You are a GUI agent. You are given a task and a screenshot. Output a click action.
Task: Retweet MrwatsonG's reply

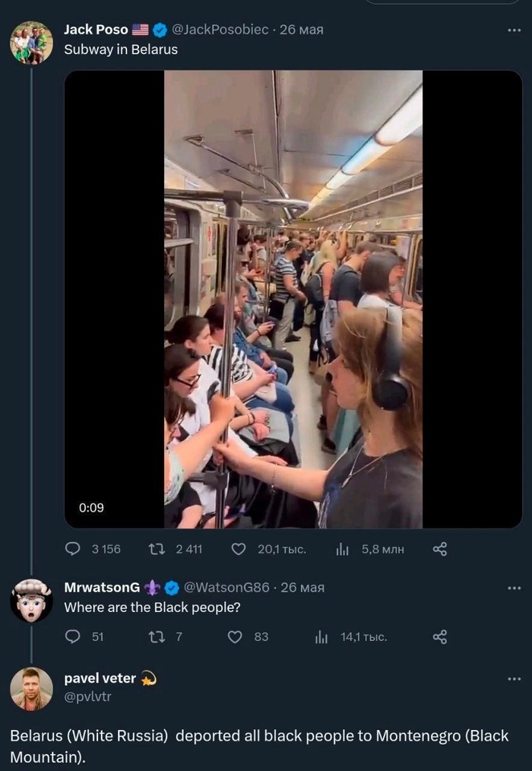click(156, 636)
